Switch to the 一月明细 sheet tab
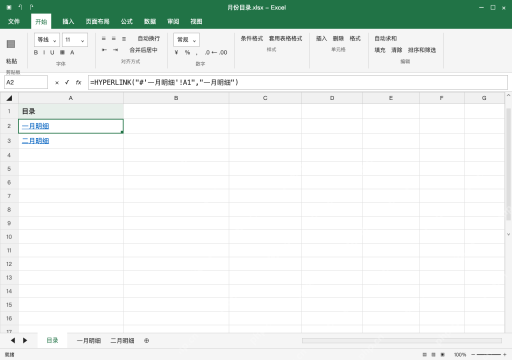Screen dimensions: 512x360 point(89,341)
